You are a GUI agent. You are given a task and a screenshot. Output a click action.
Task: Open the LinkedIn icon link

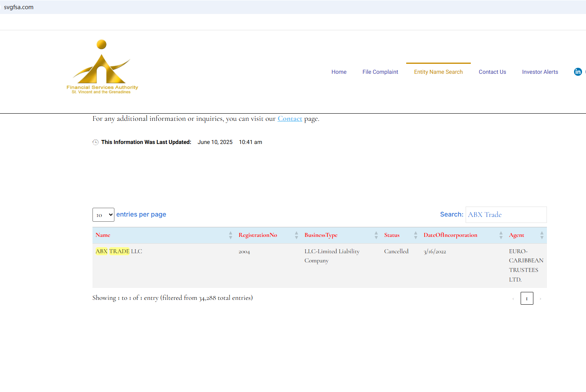point(578,72)
